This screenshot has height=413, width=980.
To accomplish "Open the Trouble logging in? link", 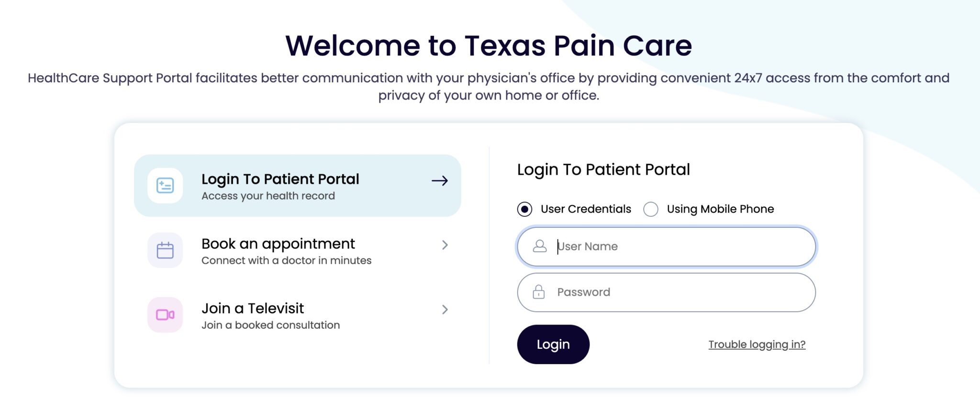I will coord(757,345).
